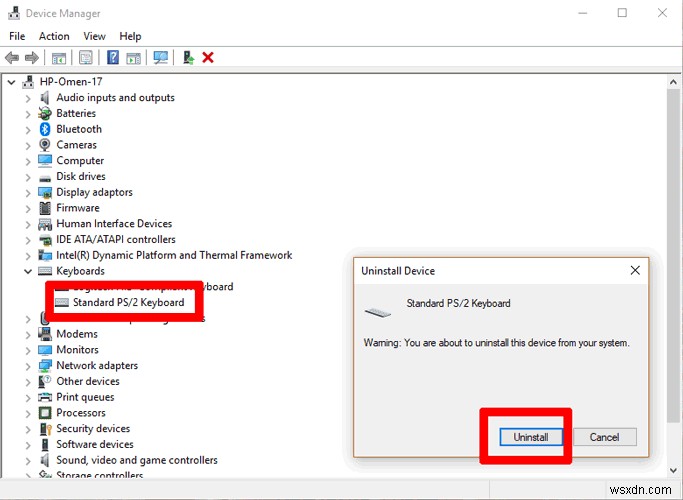The image size is (683, 500).
Task: Click the Human Interface Devices icon
Action: point(45,224)
